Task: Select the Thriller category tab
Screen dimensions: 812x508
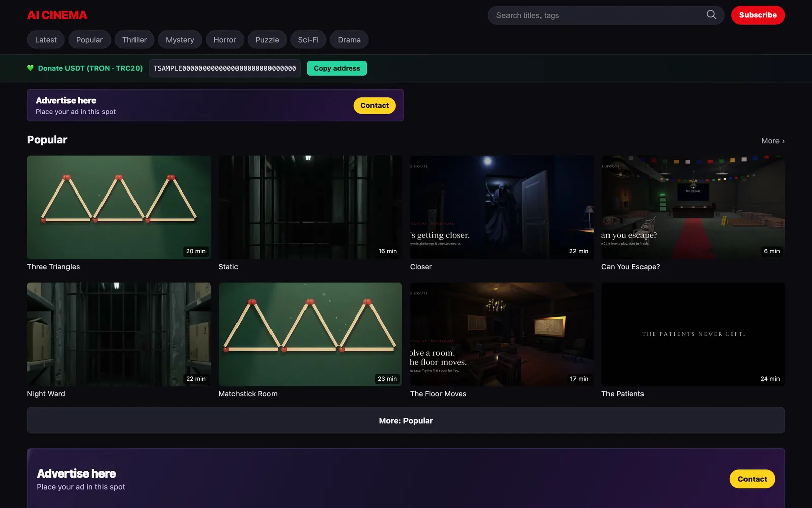Action: pos(134,40)
